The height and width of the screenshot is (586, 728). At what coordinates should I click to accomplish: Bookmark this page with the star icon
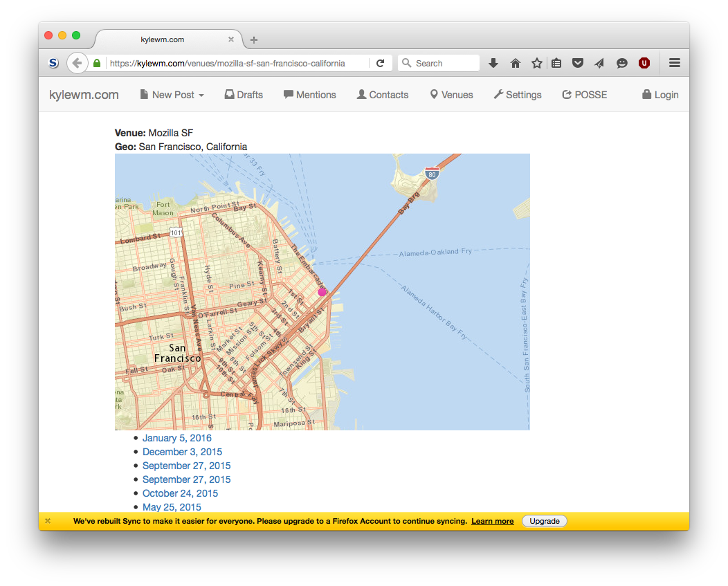[x=537, y=63]
